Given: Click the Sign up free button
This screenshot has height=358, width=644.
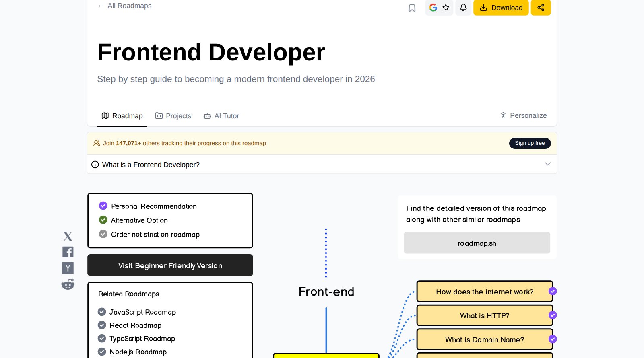Looking at the screenshot, I should 530,143.
